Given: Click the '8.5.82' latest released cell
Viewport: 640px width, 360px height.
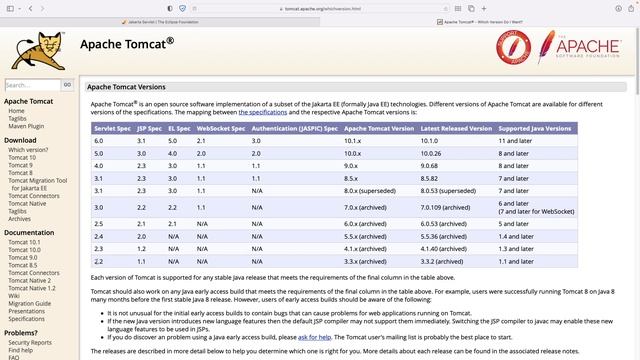Looking at the screenshot, I should coord(429,179).
